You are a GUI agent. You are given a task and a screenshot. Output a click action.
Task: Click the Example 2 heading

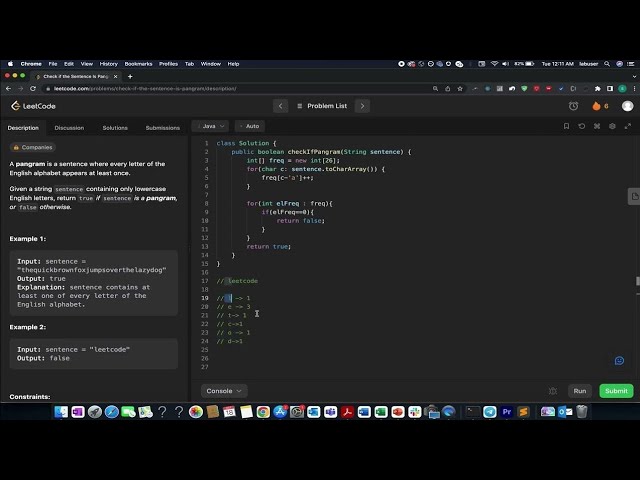[x=28, y=327]
